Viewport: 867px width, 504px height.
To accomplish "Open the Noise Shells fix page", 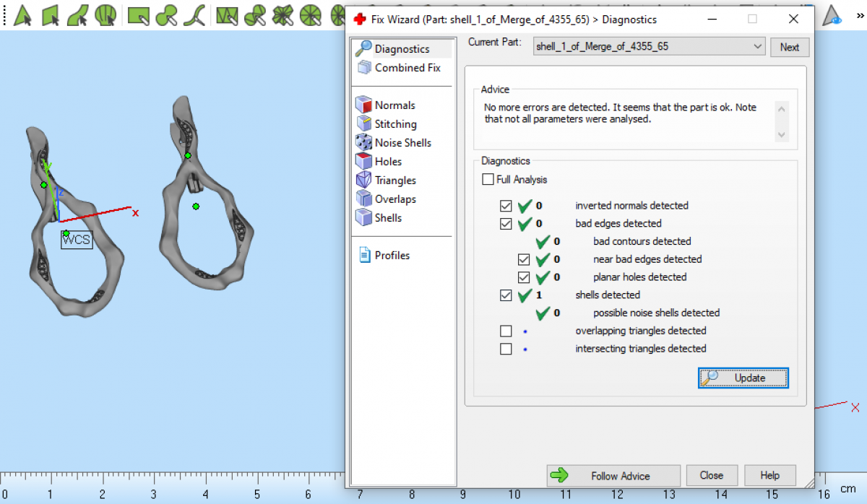I will pyautogui.click(x=402, y=143).
